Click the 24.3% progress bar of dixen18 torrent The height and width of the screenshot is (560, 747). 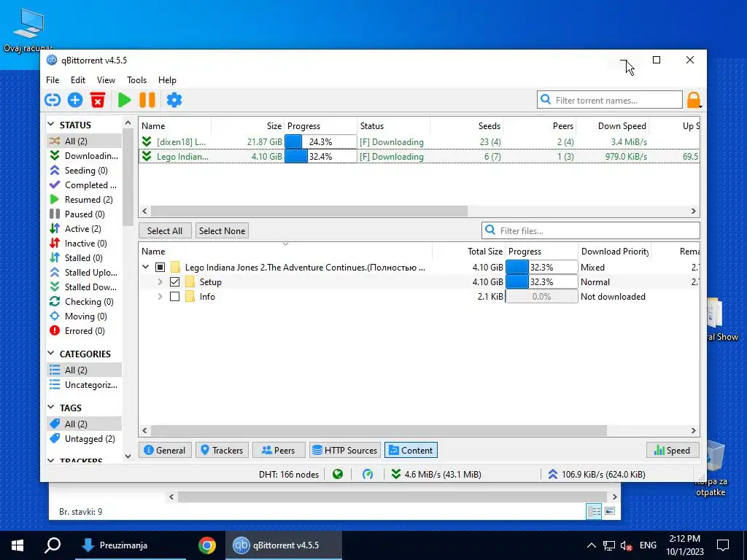321,142
